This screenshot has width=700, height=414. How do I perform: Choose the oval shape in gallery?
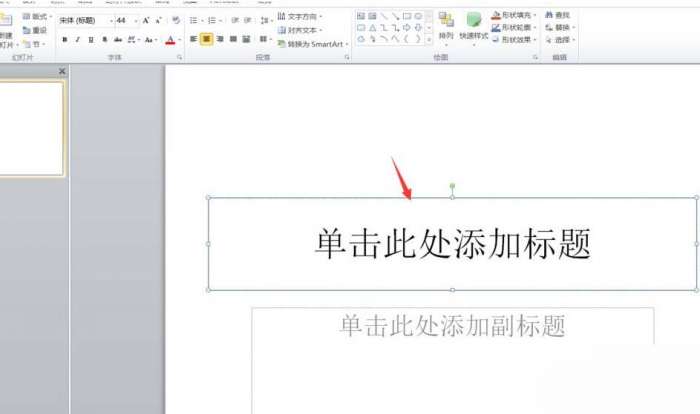coord(418,16)
